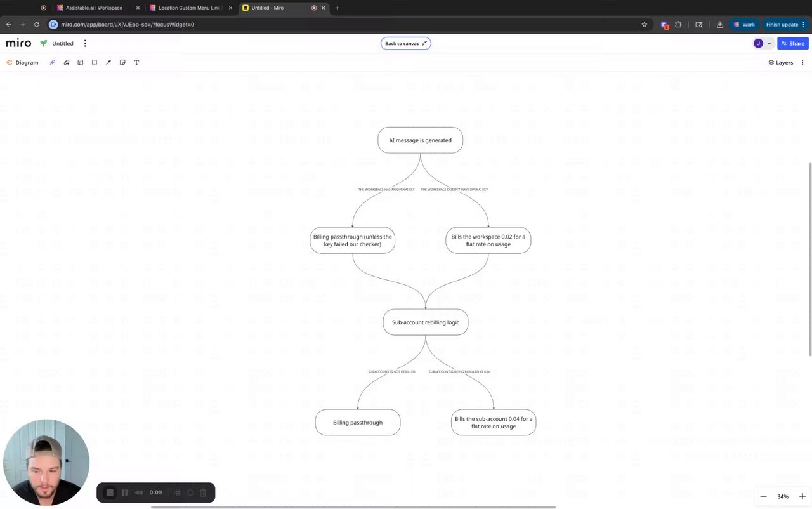Image resolution: width=812 pixels, height=509 pixels.
Task: Open the tab search icon in toolbar
Action: tap(699, 25)
